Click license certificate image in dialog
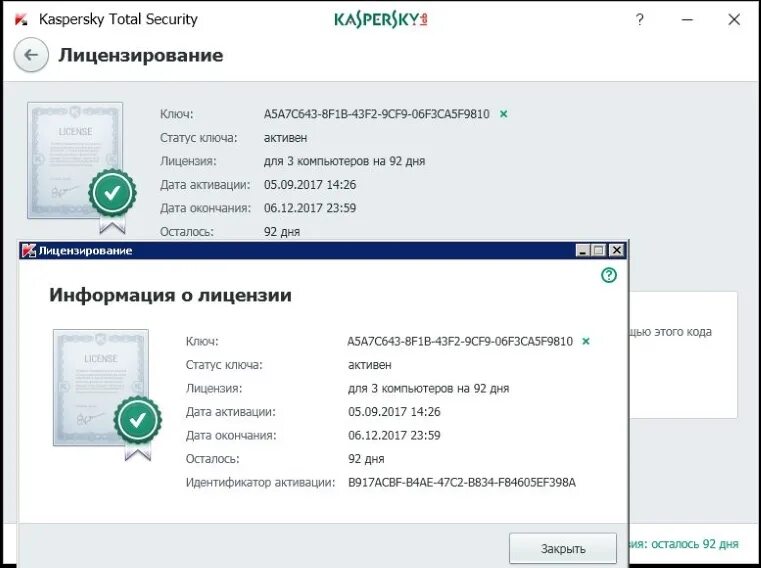The height and width of the screenshot is (568, 761). click(x=107, y=395)
